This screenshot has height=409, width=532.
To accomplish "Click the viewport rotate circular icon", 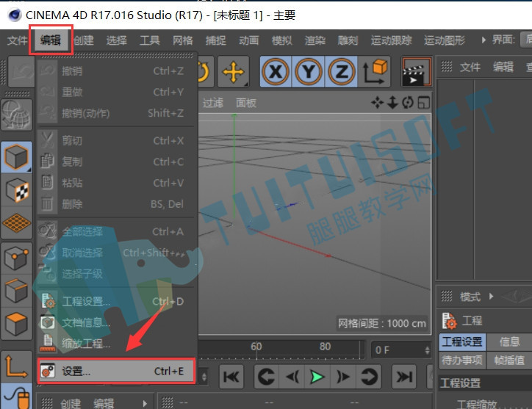I will [408, 102].
